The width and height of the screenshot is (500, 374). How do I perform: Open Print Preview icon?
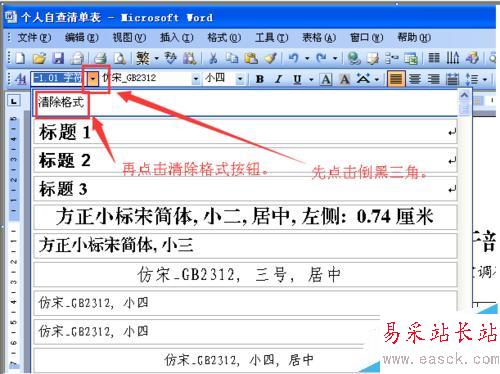[120, 58]
